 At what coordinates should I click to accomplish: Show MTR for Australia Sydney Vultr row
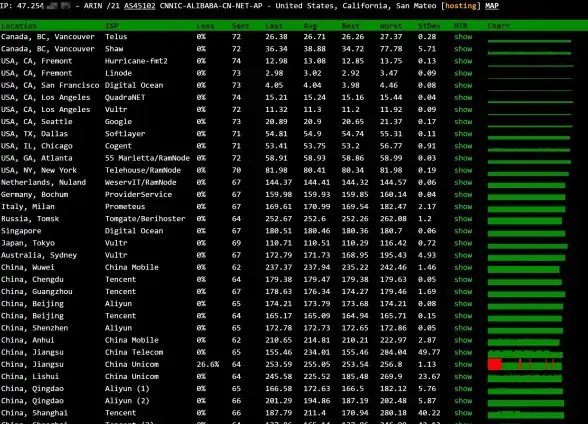click(463, 255)
